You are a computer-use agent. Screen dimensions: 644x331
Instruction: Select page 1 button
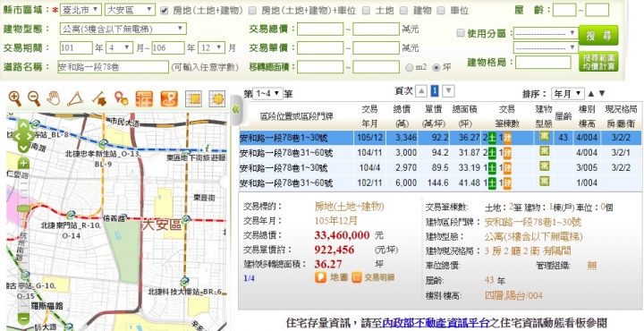[435, 91]
